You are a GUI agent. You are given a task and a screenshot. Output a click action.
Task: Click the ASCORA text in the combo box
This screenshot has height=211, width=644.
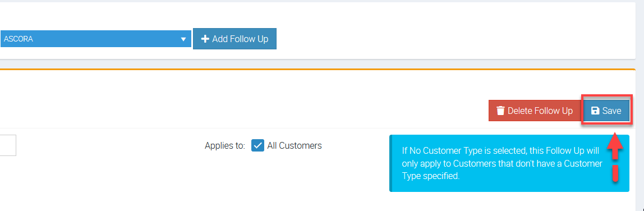point(18,39)
